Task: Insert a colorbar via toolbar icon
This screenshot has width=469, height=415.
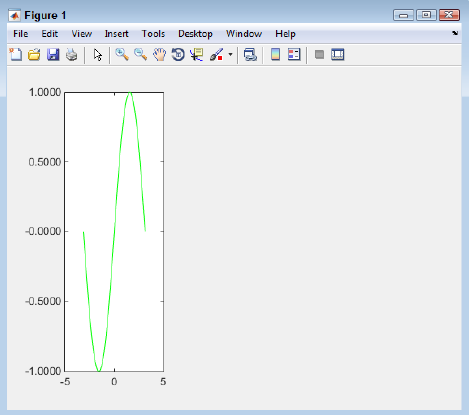Action: [x=275, y=54]
